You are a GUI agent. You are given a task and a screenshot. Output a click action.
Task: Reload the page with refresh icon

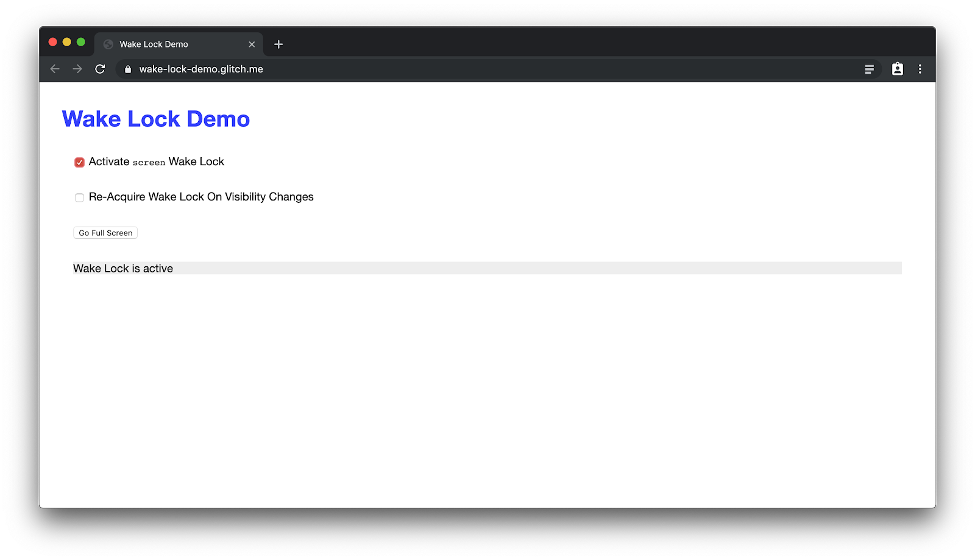pos(100,69)
